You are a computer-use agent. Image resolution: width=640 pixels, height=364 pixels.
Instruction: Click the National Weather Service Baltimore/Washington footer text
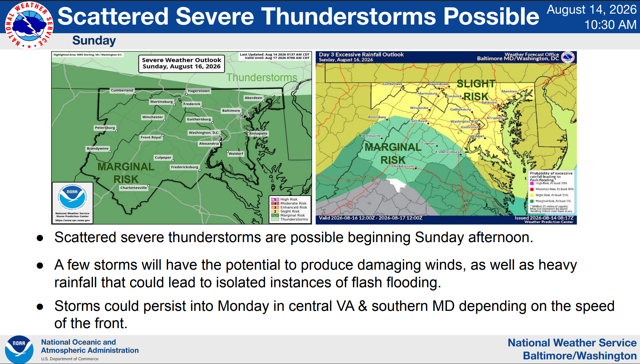tap(572, 349)
